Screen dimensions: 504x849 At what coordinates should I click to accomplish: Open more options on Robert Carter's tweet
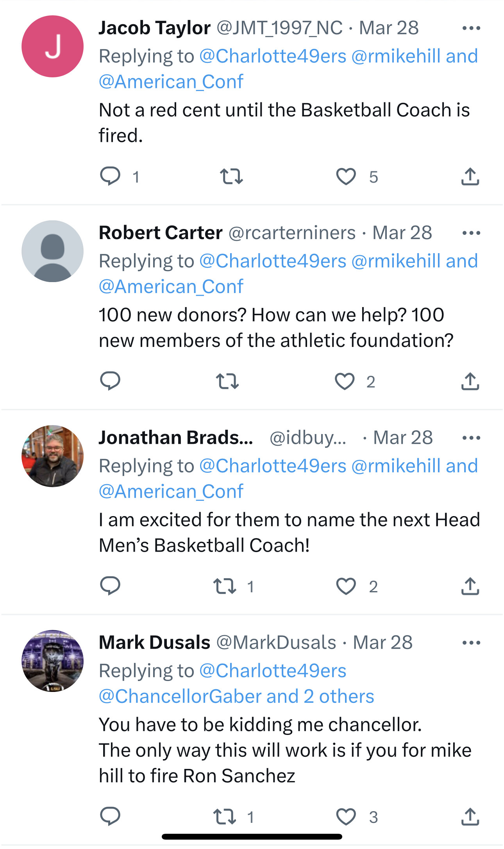471,233
